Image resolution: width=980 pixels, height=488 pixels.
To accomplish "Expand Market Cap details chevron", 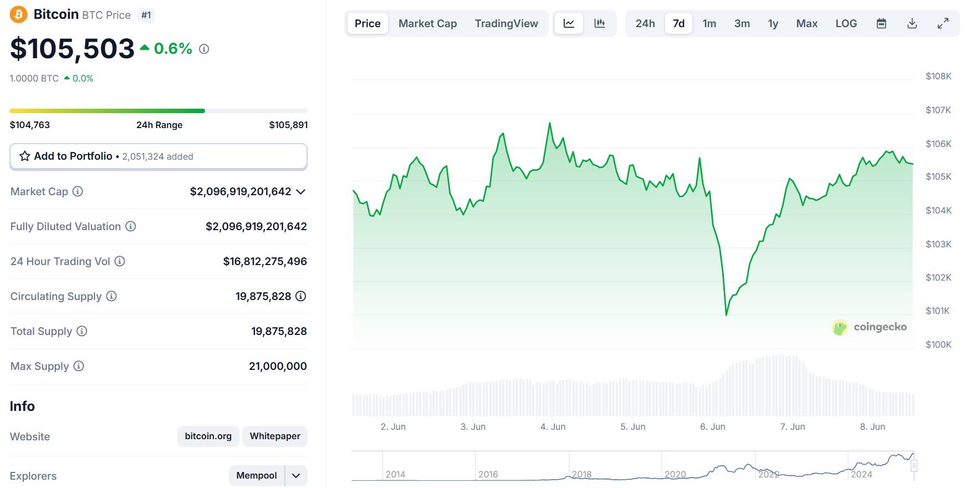I will 301,192.
